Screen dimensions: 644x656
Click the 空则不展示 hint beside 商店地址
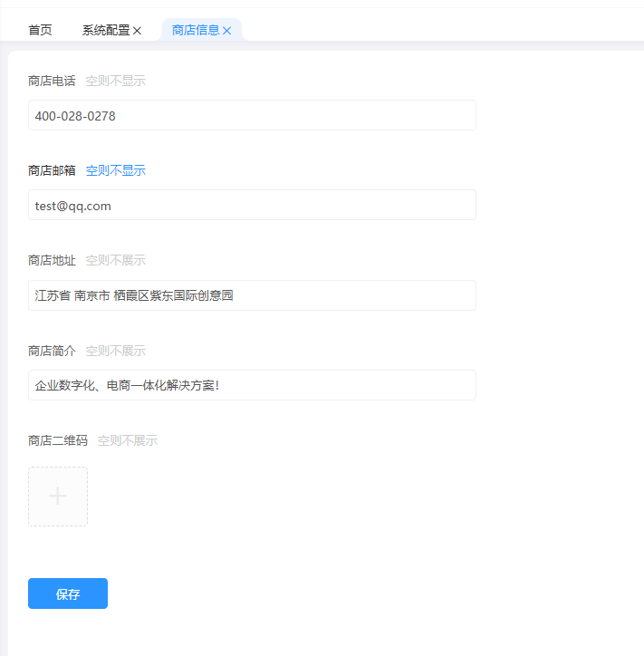click(115, 260)
